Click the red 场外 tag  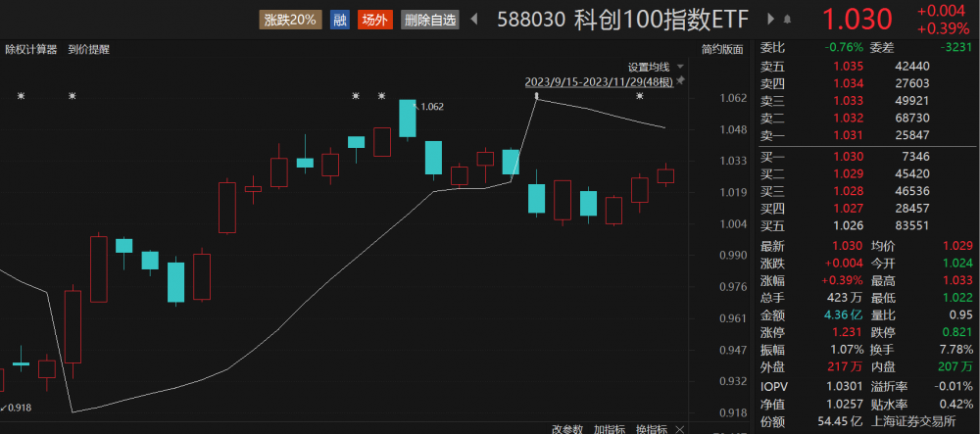click(374, 20)
